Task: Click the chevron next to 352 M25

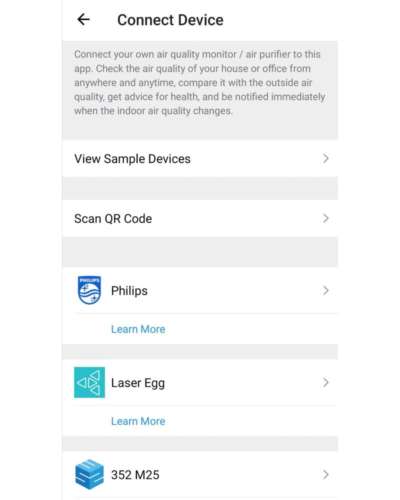Action: (x=326, y=474)
